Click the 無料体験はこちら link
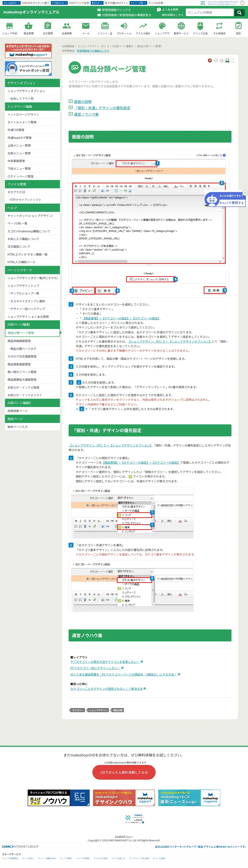Image resolution: width=248 pixels, height=868 pixels. 173,15
